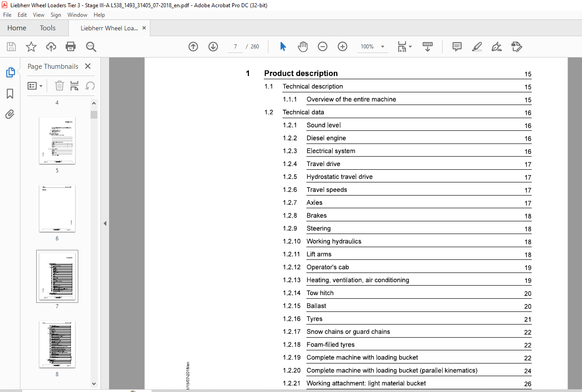This screenshot has height=392, width=582.
Task: Click the Heating, ventilation, air conditioning entry
Action: pyautogui.click(x=358, y=280)
